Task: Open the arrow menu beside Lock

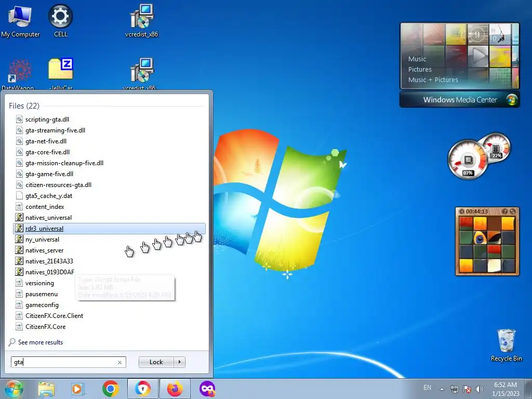Action: (179, 362)
